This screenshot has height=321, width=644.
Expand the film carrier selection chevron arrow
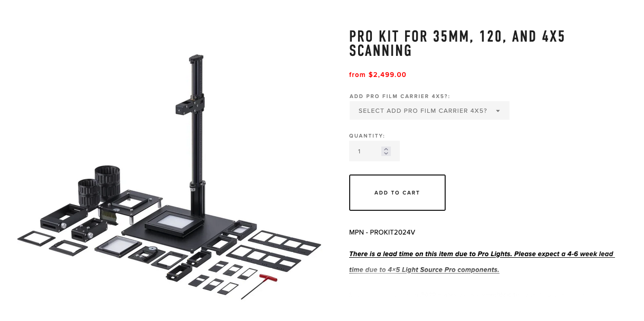click(496, 111)
